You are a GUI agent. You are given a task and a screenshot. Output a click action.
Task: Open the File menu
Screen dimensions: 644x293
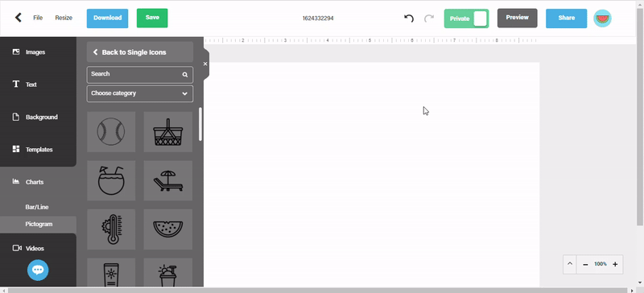pyautogui.click(x=38, y=18)
